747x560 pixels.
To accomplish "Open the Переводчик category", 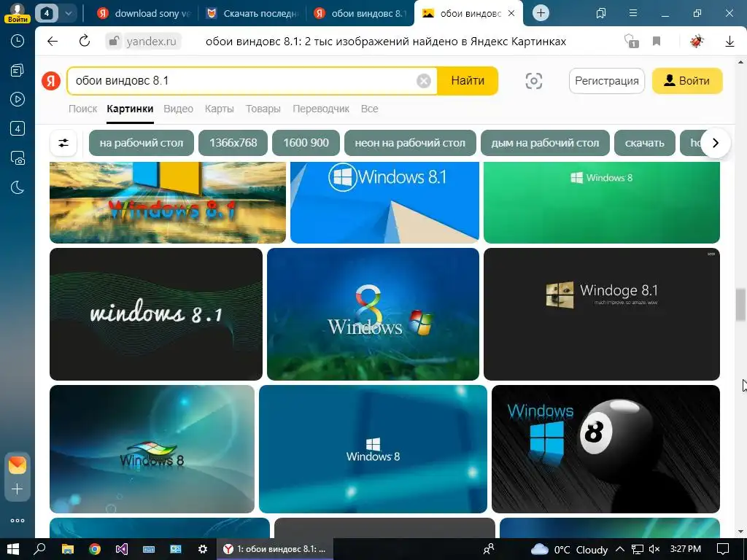I will 321,109.
